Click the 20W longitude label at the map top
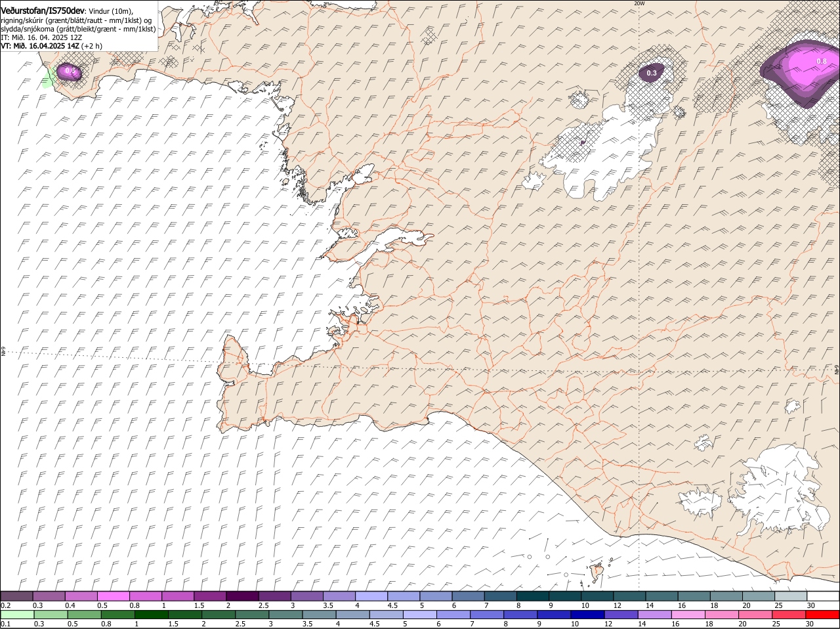Screen dimensions: 840x629 639,3
